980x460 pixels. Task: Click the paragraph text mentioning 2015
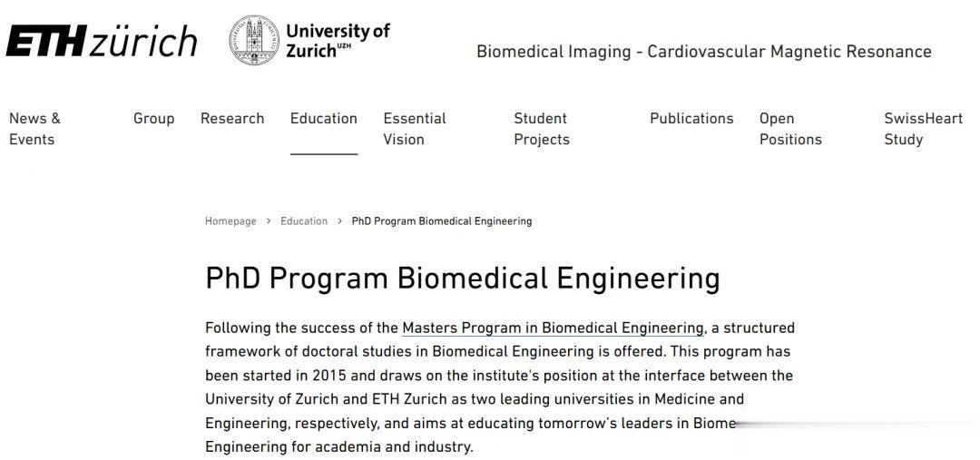[499, 376]
